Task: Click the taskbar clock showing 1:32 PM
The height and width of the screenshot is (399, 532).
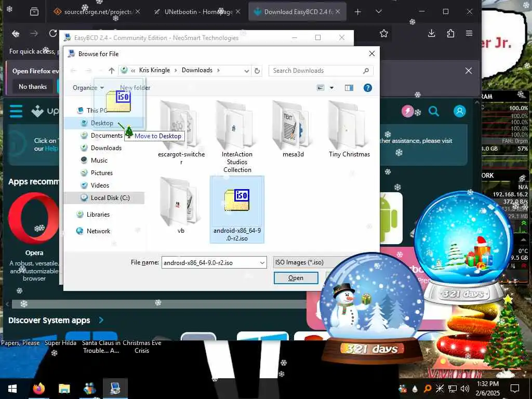Action: pyautogui.click(x=488, y=389)
